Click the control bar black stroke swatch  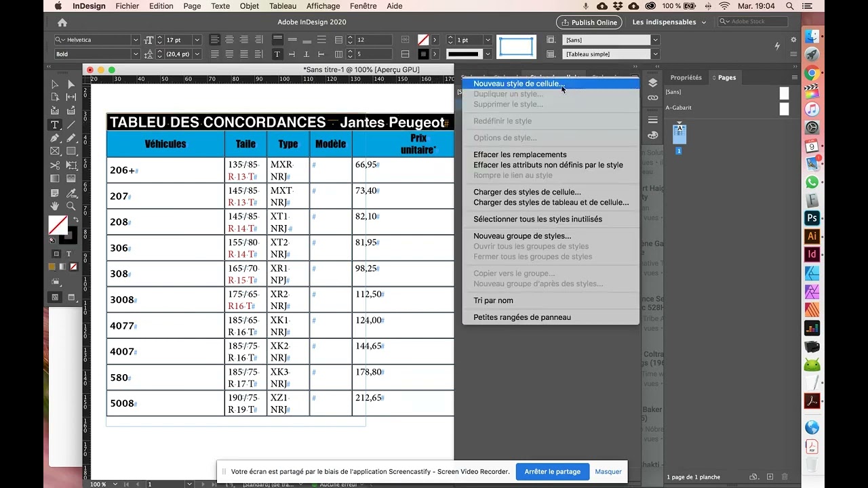423,54
